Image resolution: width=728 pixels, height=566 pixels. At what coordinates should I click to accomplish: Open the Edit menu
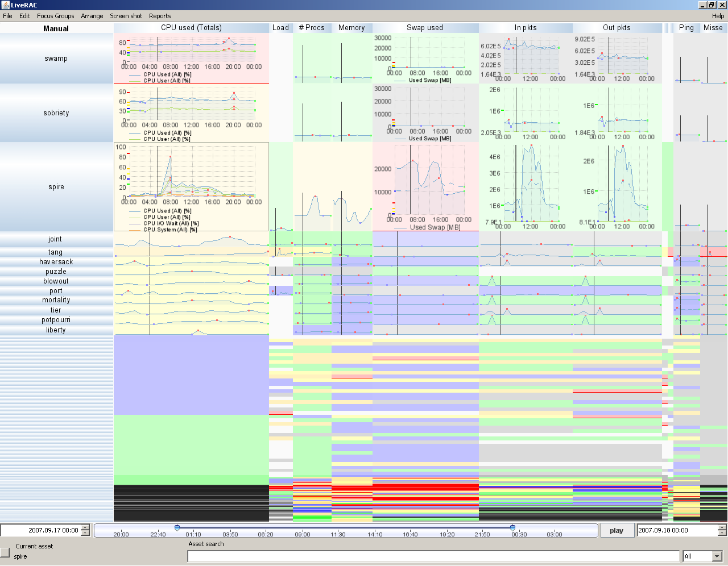point(24,16)
